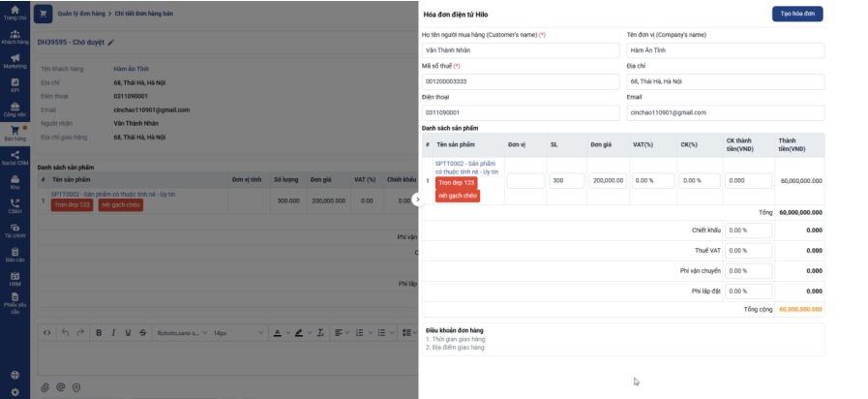
Task: Go to Marketing in the sidebar
Action: coord(15,60)
